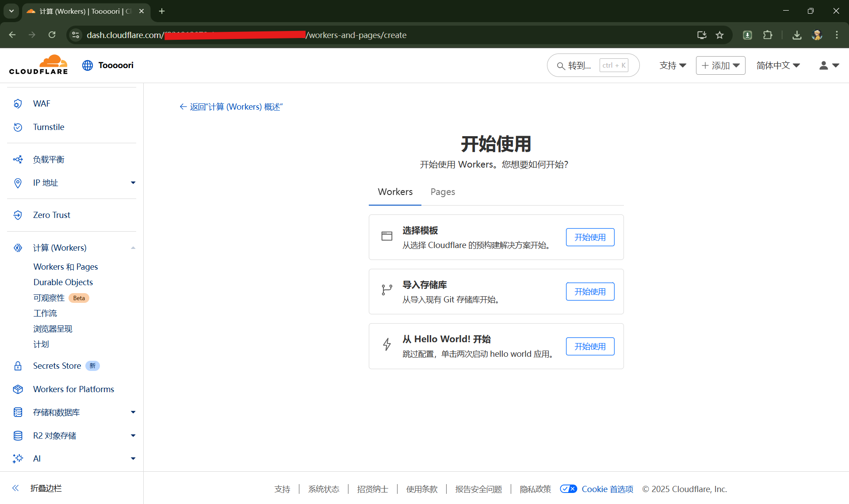Image resolution: width=849 pixels, height=504 pixels.
Task: Expand the R2 对象存储 submenu
Action: click(133, 436)
